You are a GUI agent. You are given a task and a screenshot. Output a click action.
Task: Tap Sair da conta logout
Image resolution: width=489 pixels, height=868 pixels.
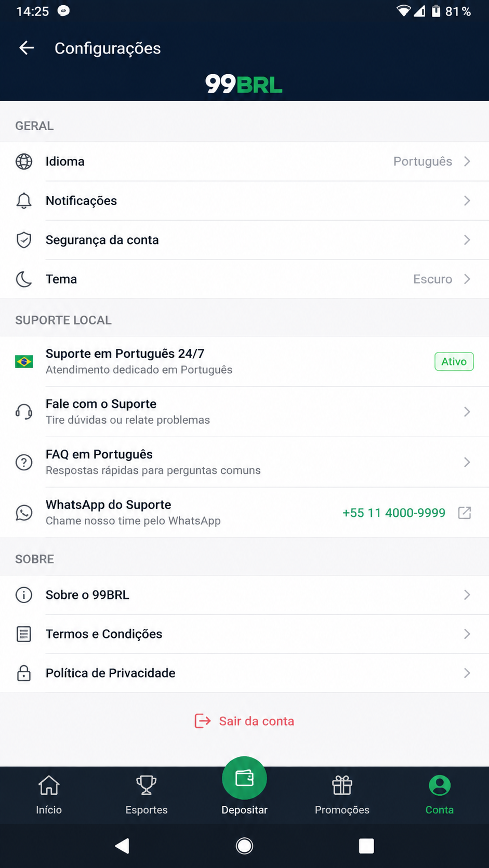pyautogui.click(x=244, y=721)
